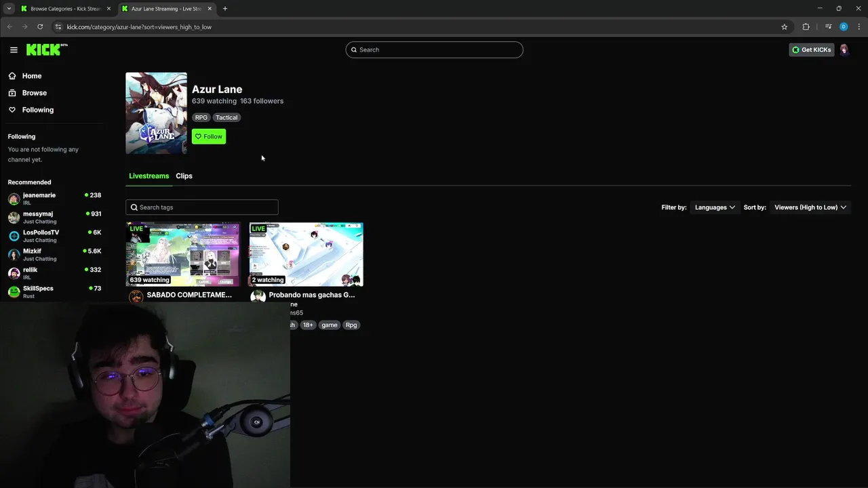
Task: Select the RPG tag
Action: [201, 117]
